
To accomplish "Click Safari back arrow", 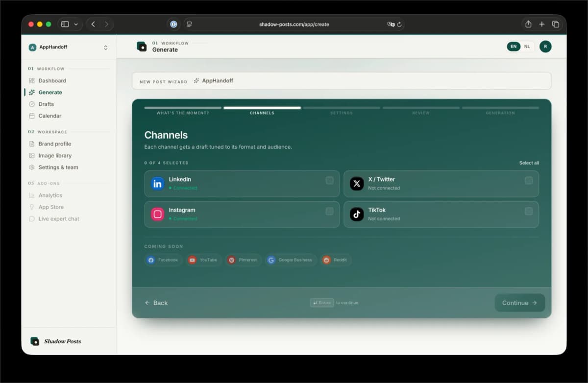I will tap(93, 24).
